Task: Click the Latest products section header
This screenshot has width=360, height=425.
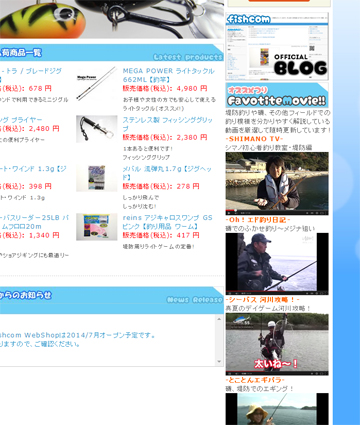Action: [x=111, y=53]
